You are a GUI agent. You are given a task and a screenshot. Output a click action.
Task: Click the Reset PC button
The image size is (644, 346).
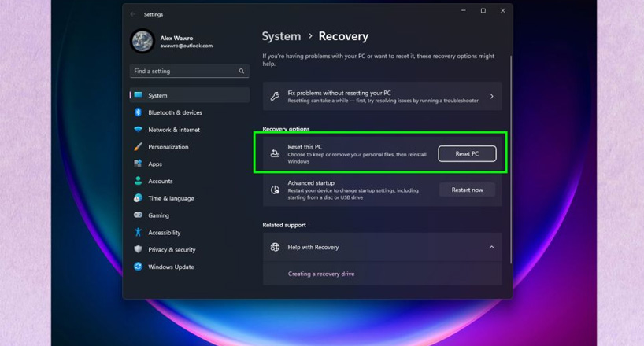tap(467, 154)
